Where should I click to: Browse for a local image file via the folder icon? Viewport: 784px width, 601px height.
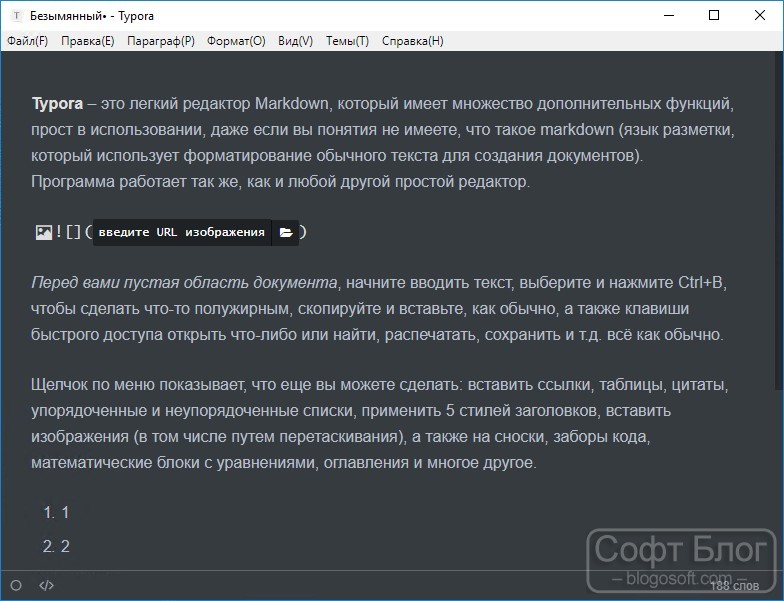pyautogui.click(x=286, y=232)
